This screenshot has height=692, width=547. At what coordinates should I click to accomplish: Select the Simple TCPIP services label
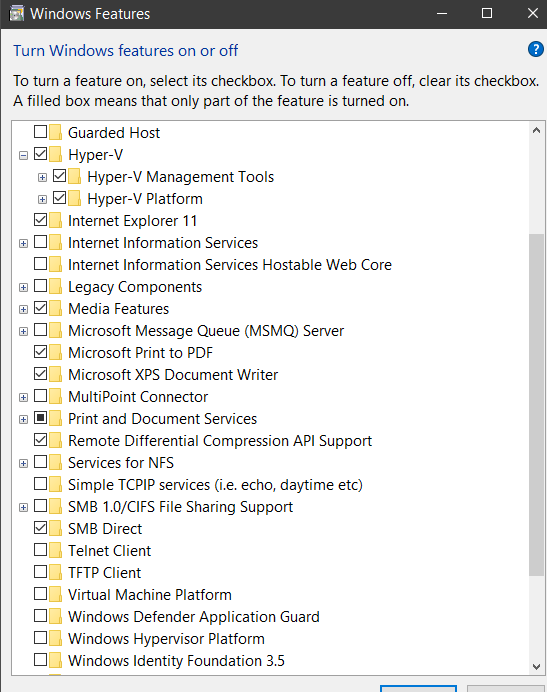point(215,485)
